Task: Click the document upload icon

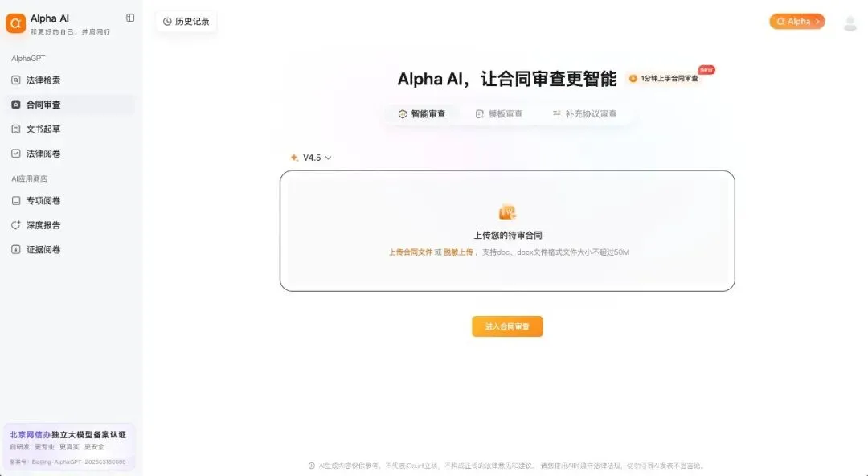Action: point(507,212)
